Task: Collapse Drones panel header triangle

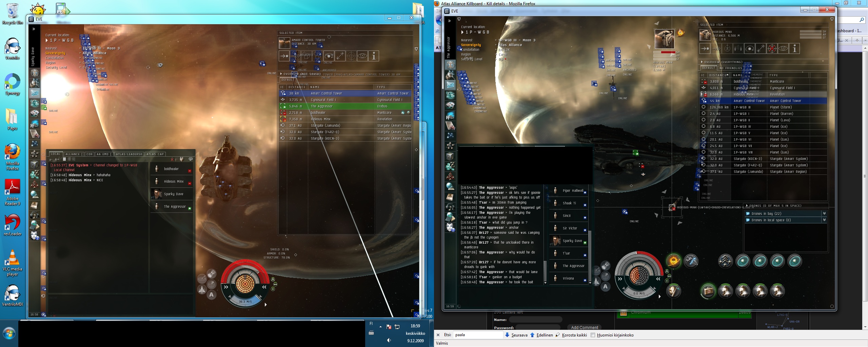Action: pos(747,206)
